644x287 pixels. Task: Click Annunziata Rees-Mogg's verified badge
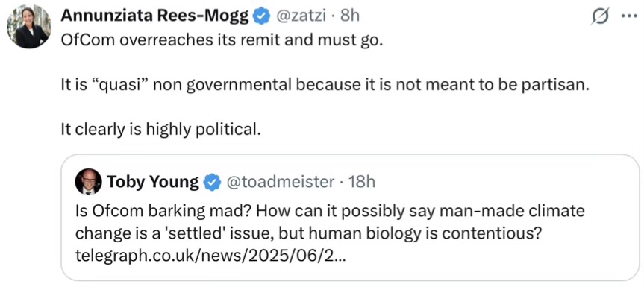tap(263, 16)
